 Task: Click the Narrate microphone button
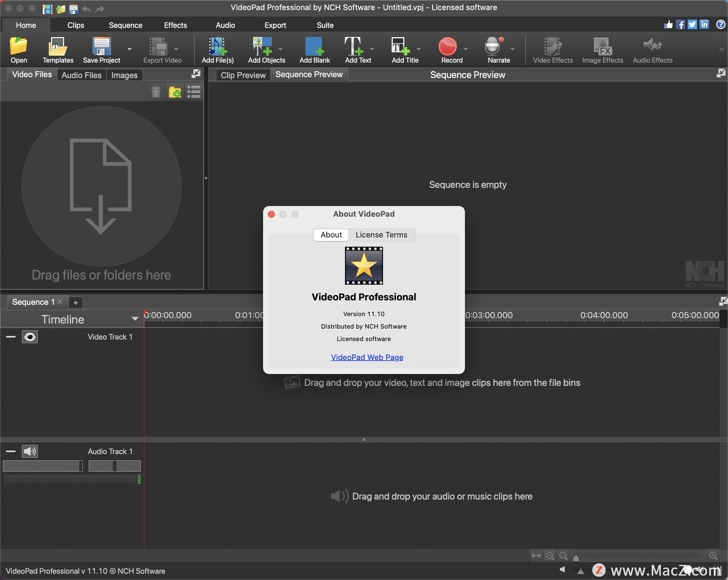coord(499,50)
